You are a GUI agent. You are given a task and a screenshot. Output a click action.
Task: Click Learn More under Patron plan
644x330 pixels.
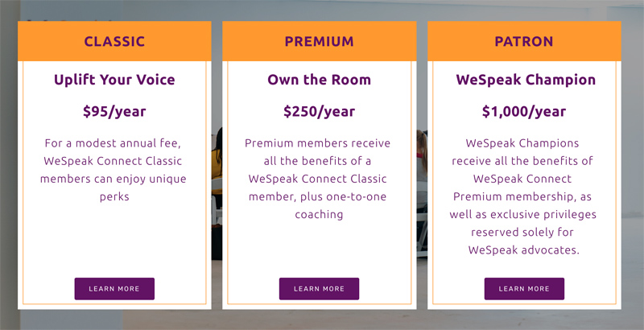[x=524, y=288]
